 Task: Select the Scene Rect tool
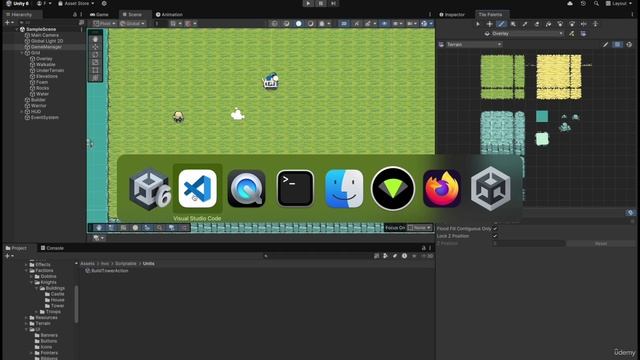point(95,70)
